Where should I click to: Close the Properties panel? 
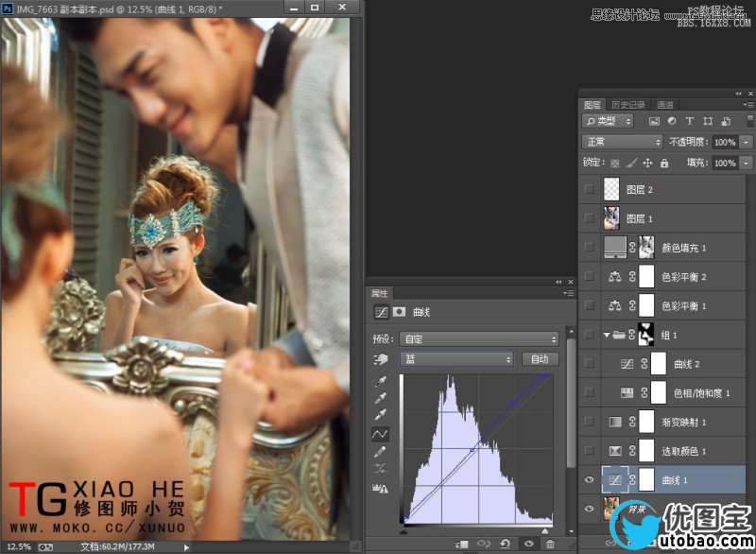[x=571, y=282]
